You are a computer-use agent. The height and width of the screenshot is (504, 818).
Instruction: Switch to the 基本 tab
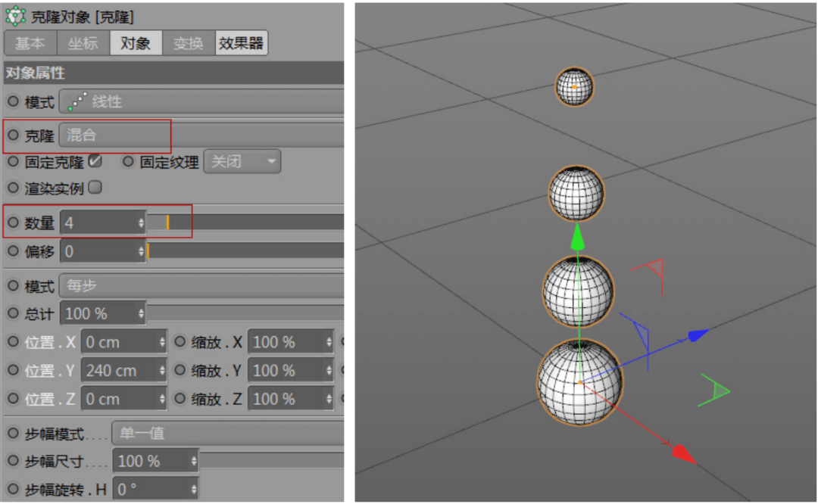(x=30, y=43)
